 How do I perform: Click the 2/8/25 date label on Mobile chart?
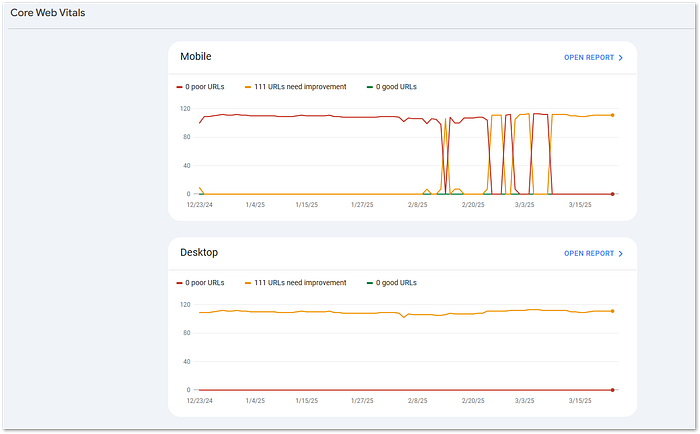coord(417,205)
